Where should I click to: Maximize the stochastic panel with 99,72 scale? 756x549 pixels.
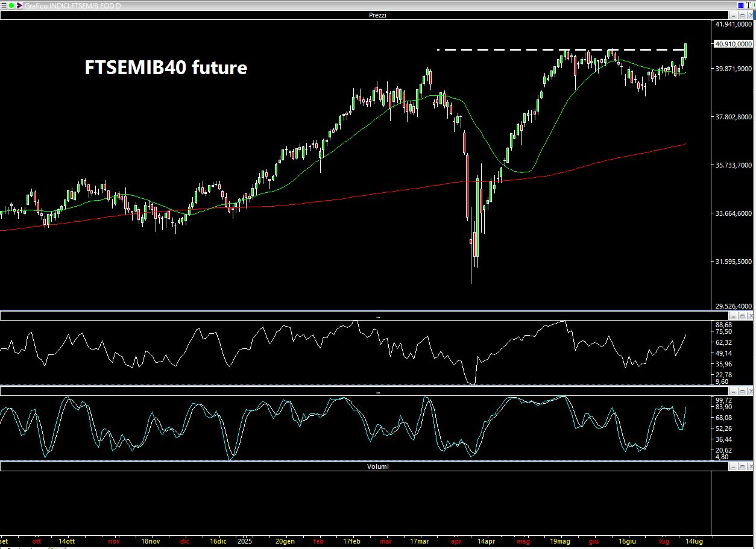743,392
